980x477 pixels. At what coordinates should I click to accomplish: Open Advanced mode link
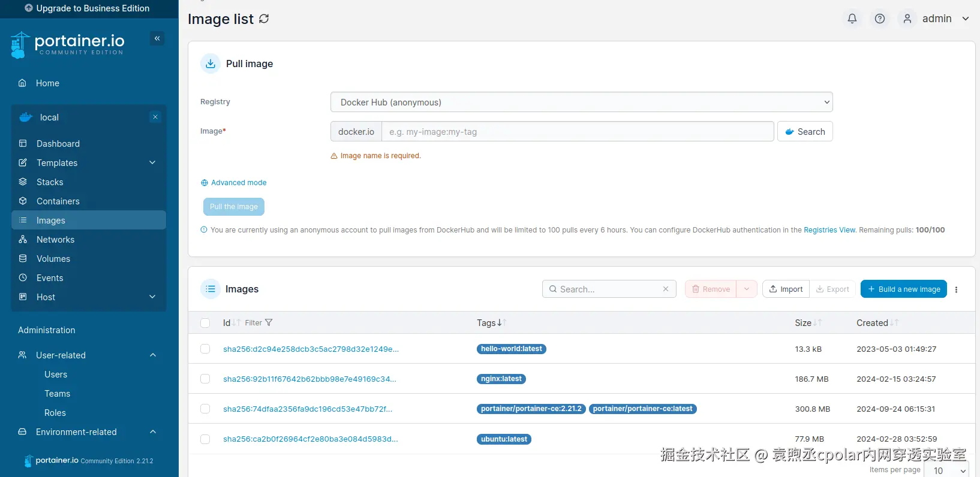pos(239,183)
